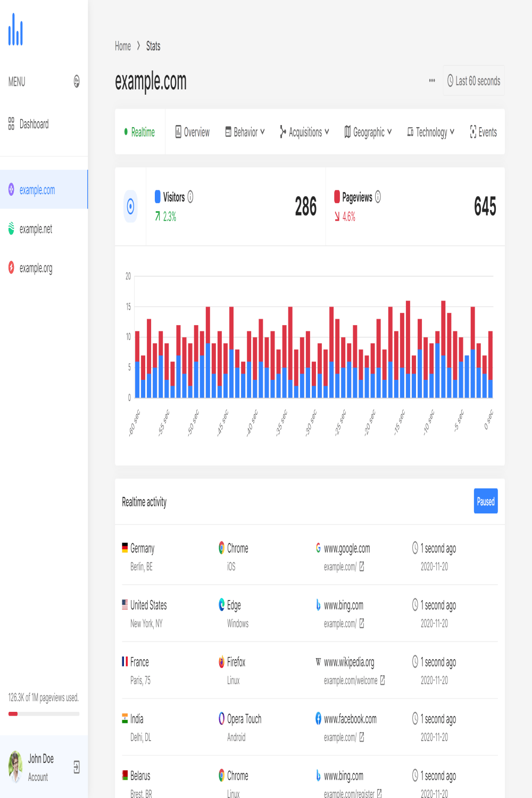This screenshot has height=798, width=532.
Task: Click the 'Paris, 75' location text
Action: (140, 680)
